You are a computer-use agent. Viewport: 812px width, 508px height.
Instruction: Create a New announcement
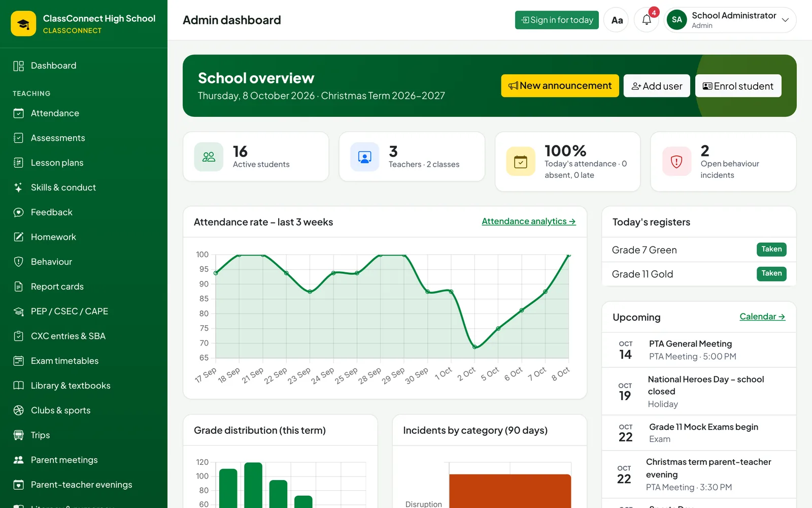(x=560, y=86)
